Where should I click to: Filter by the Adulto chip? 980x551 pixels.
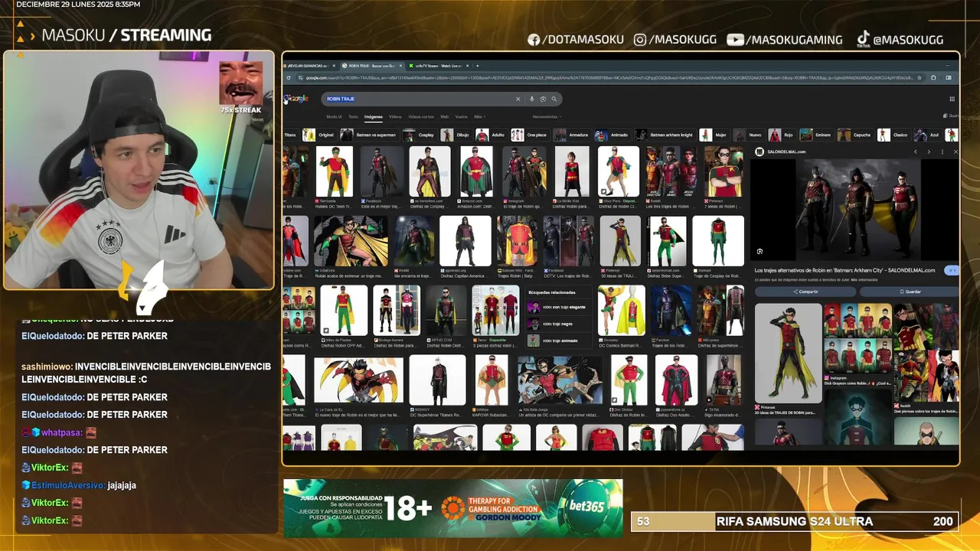coord(492,135)
